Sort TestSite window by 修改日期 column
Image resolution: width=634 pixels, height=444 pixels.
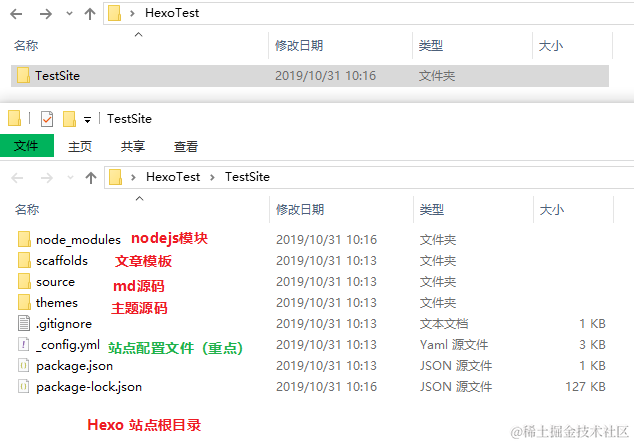(300, 209)
